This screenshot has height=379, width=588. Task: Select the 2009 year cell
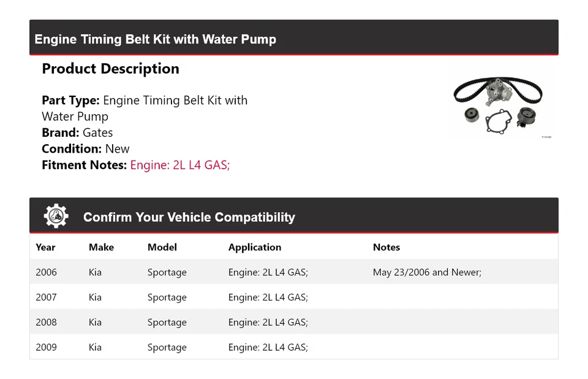[46, 347]
